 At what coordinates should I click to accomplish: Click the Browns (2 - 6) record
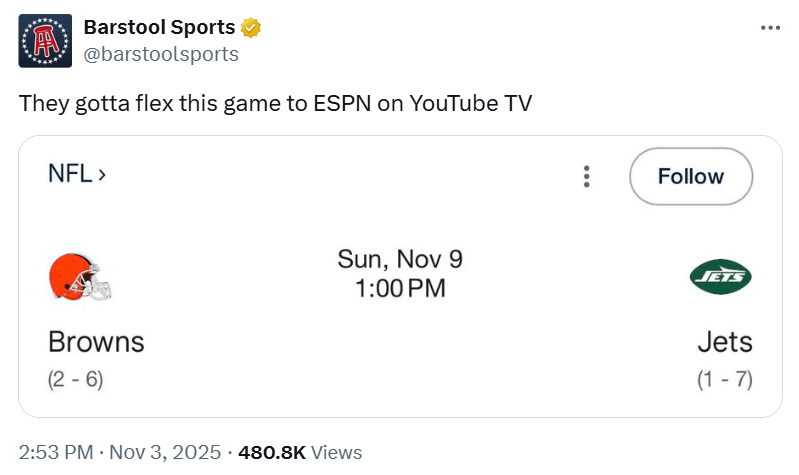click(x=75, y=379)
